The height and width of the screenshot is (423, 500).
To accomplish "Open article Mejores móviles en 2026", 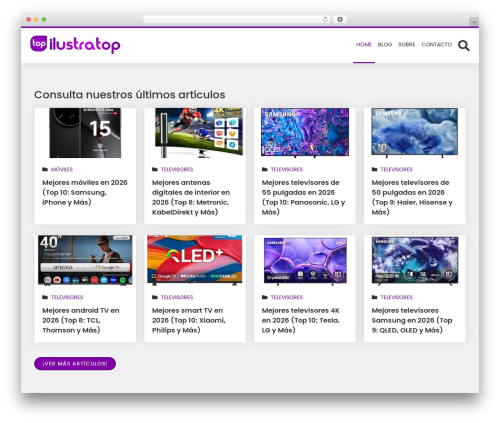I will (85, 192).
